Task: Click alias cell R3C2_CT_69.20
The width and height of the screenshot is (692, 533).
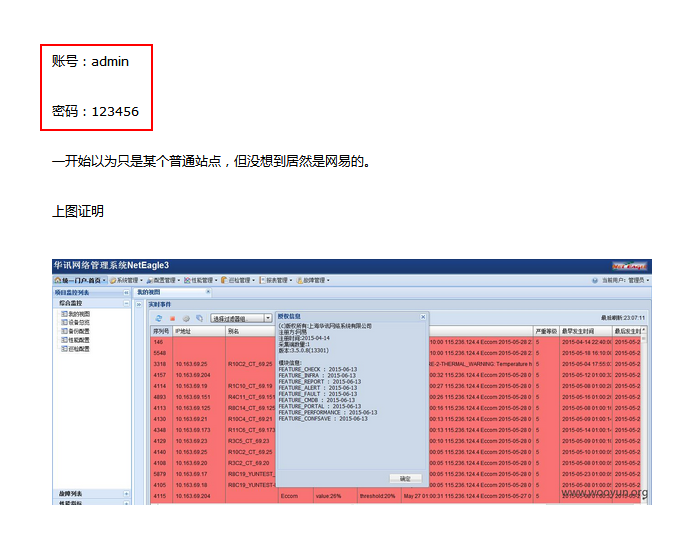Action: coord(248,463)
